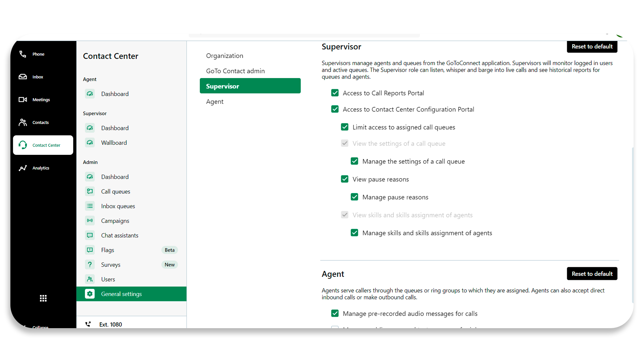Uncheck Manage pre-recorded audio messages for calls
This screenshot has width=644, height=362.
click(x=335, y=313)
